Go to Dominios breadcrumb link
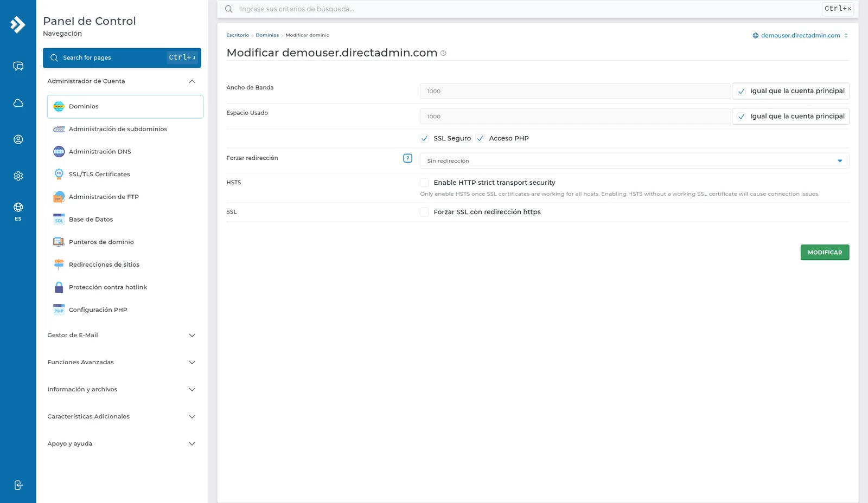 (x=267, y=35)
